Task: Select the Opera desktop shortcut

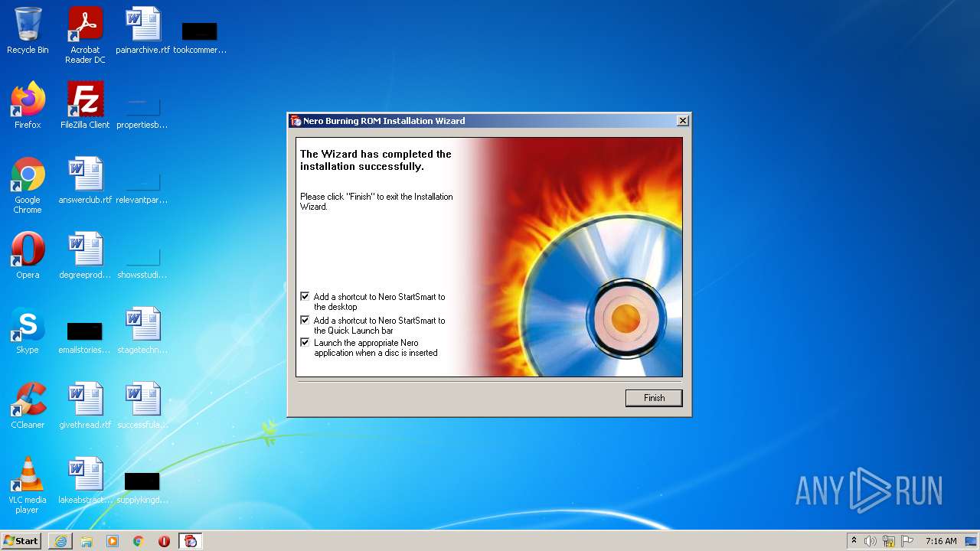Action: click(x=28, y=256)
